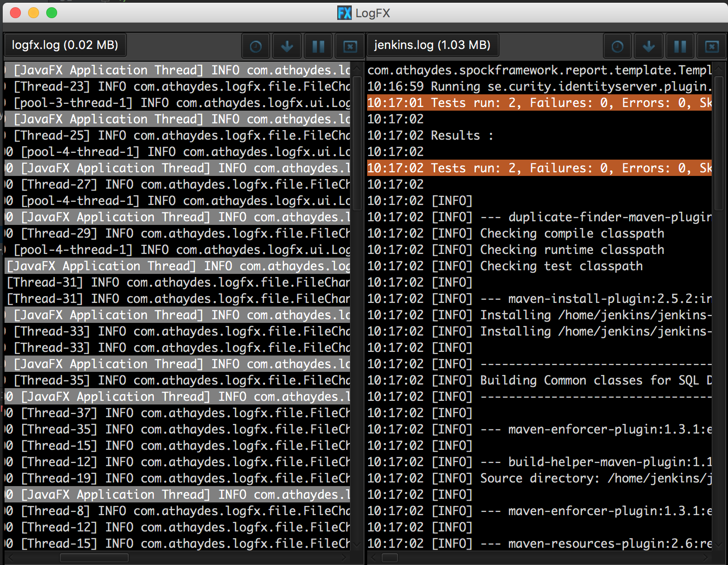Close the logfx.log pane
728x565 pixels.
click(x=349, y=46)
